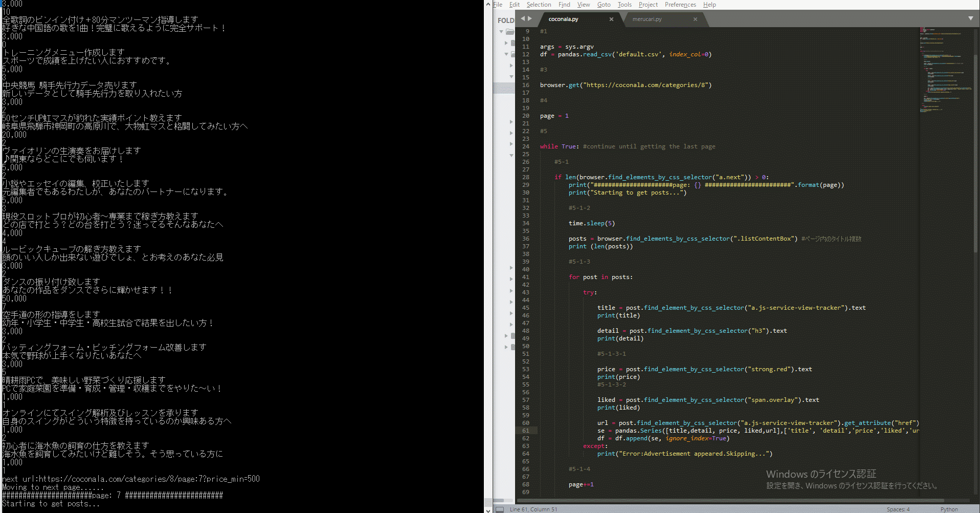Click line number 61 in the gutter
This screenshot has height=513, width=980.
point(526,431)
